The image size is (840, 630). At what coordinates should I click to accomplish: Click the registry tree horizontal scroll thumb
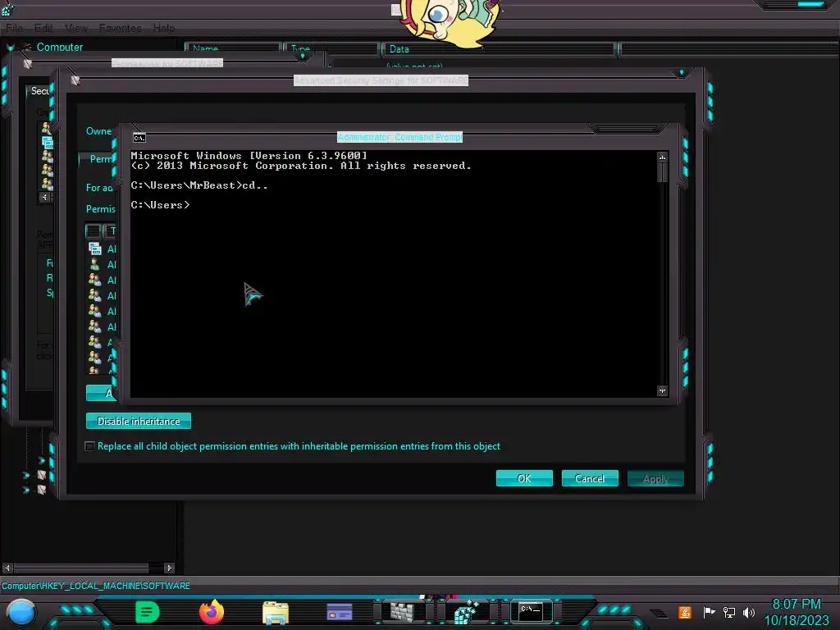point(81,568)
